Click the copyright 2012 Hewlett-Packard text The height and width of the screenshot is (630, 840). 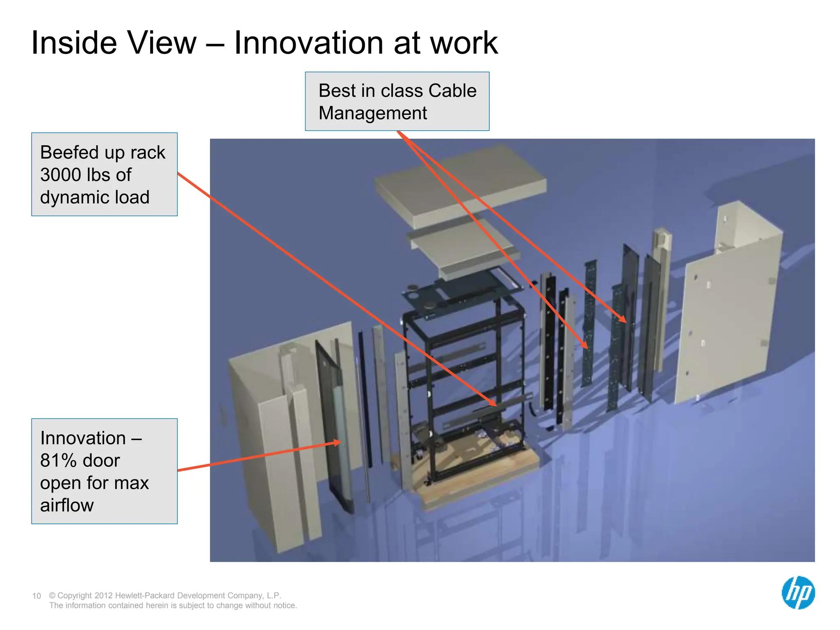tap(165, 595)
